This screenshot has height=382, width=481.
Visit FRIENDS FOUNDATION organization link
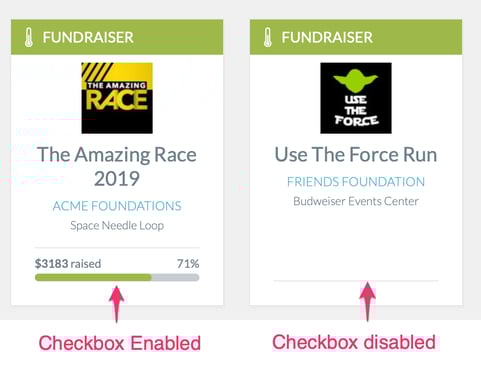pyautogui.click(x=356, y=182)
